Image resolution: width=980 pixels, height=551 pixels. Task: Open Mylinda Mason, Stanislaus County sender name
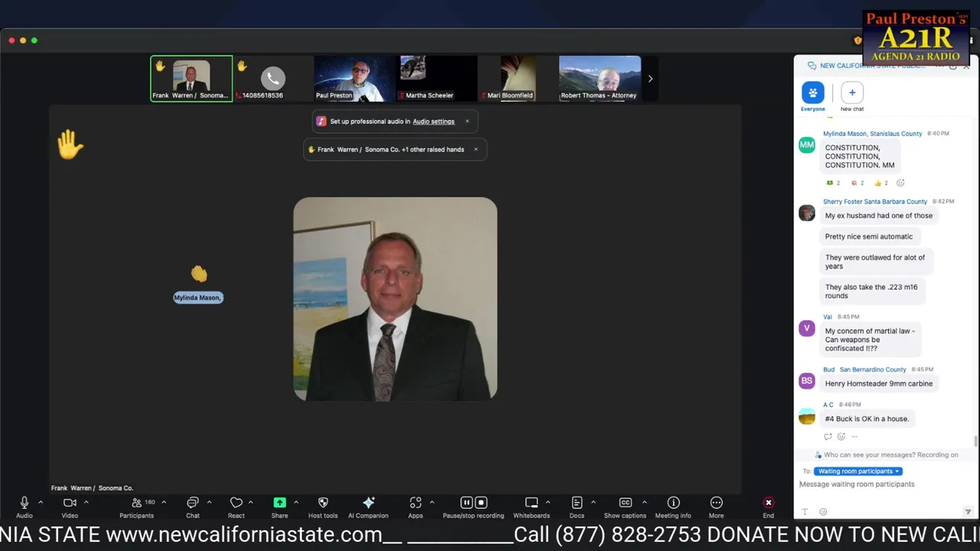[x=872, y=134]
